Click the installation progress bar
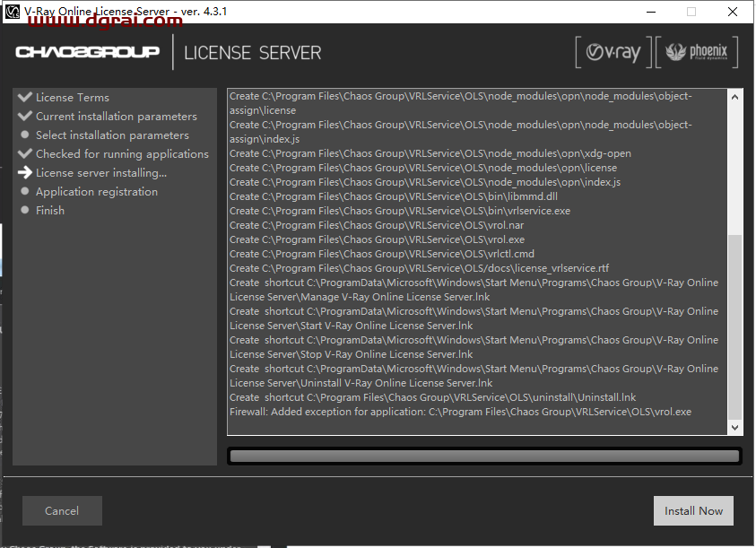 pyautogui.click(x=484, y=456)
